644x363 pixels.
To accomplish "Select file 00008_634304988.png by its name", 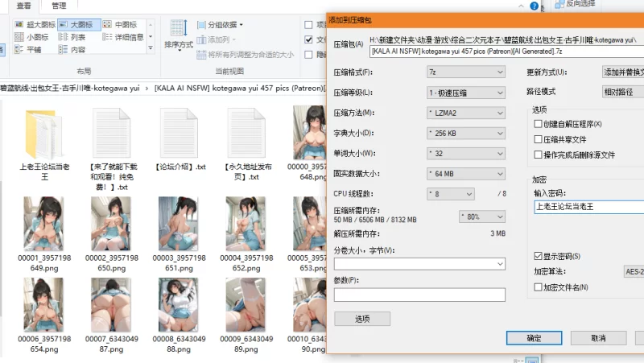I will click(179, 344).
